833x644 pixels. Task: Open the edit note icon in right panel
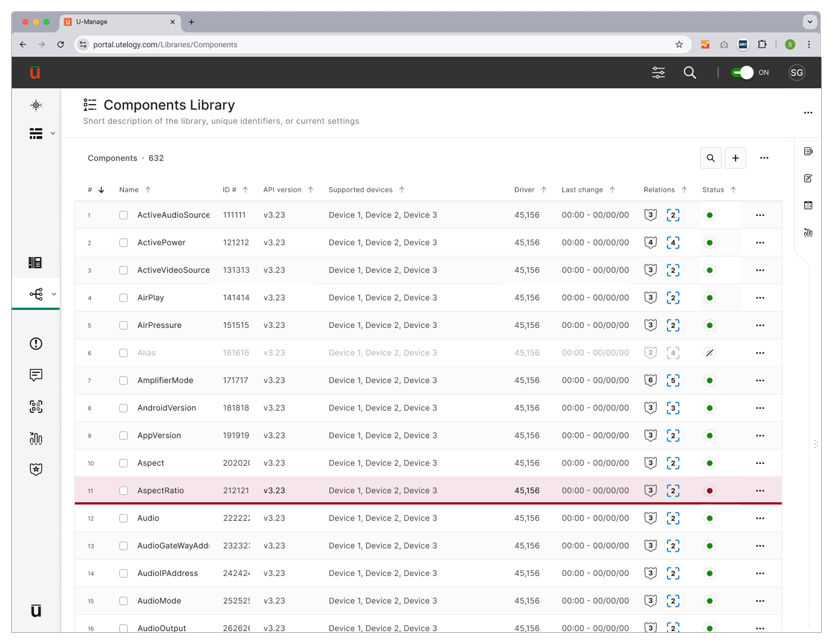[808, 178]
